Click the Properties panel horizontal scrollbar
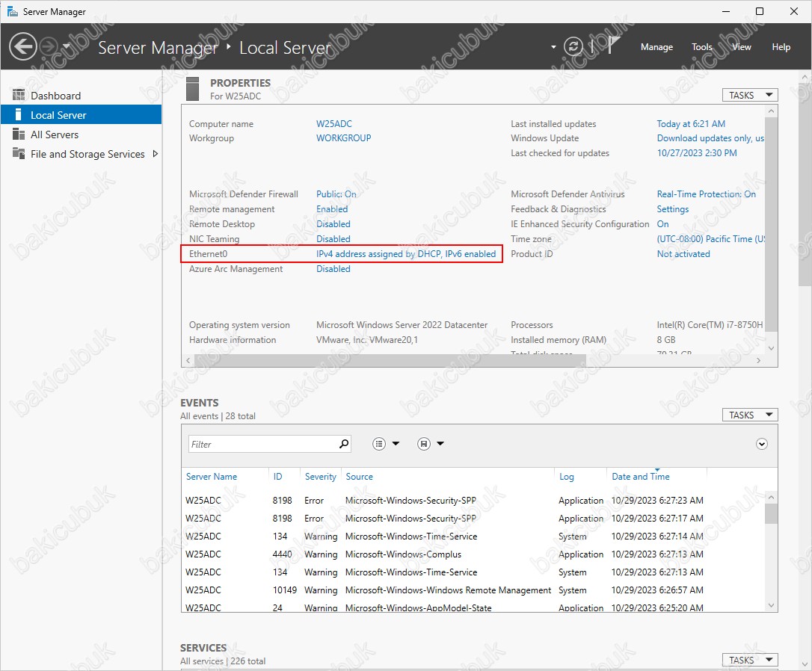 (390, 360)
